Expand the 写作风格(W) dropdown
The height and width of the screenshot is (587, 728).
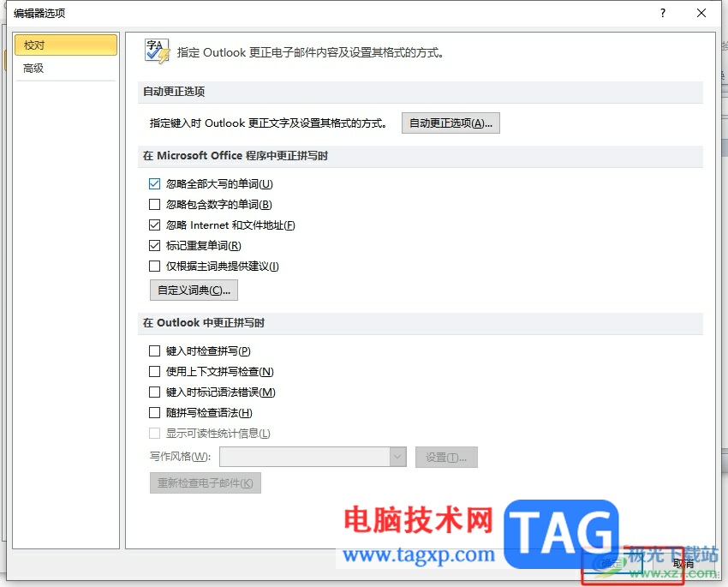tap(397, 457)
